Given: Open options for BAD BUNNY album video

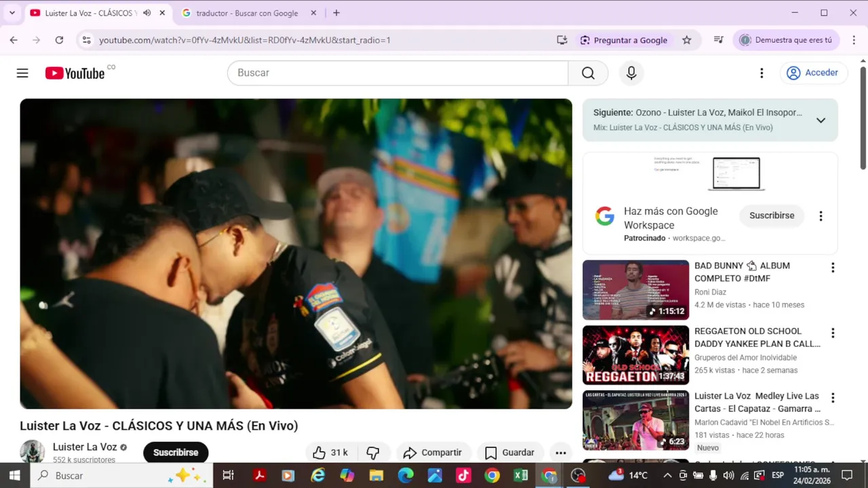Looking at the screenshot, I should click(x=833, y=268).
